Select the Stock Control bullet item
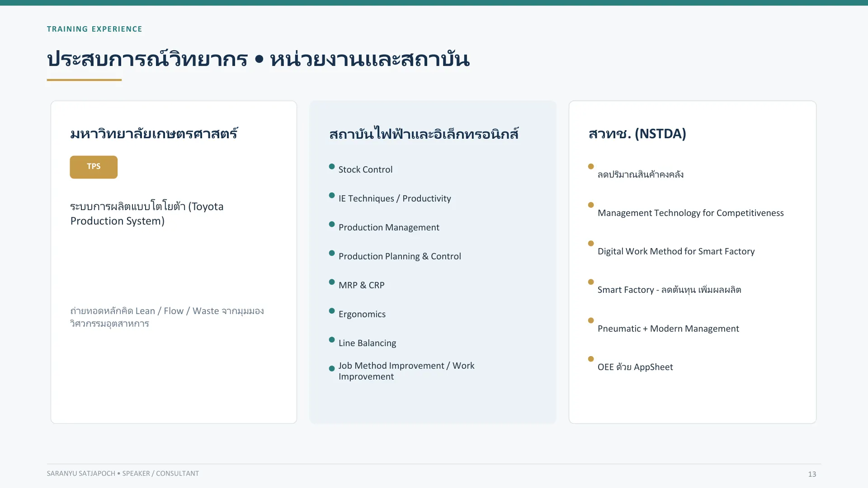Viewport: 868px width, 488px height. pyautogui.click(x=365, y=169)
